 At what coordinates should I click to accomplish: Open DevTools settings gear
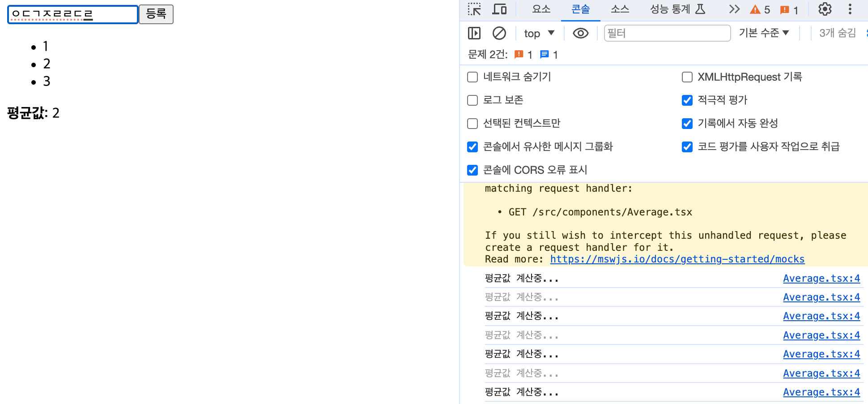point(825,9)
